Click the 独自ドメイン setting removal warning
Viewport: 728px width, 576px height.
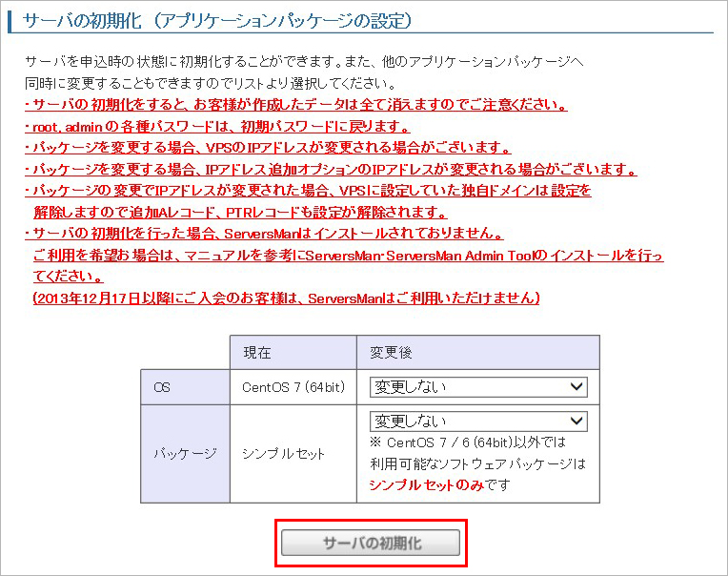(x=307, y=191)
